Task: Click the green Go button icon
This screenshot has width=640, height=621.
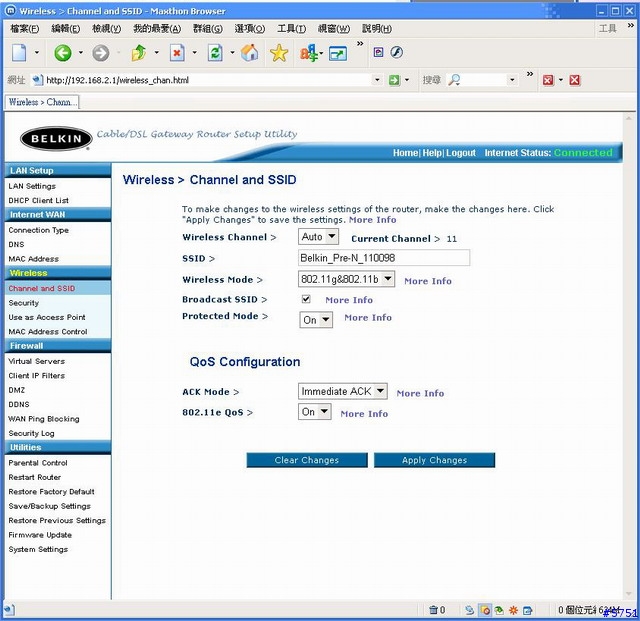Action: (394, 80)
